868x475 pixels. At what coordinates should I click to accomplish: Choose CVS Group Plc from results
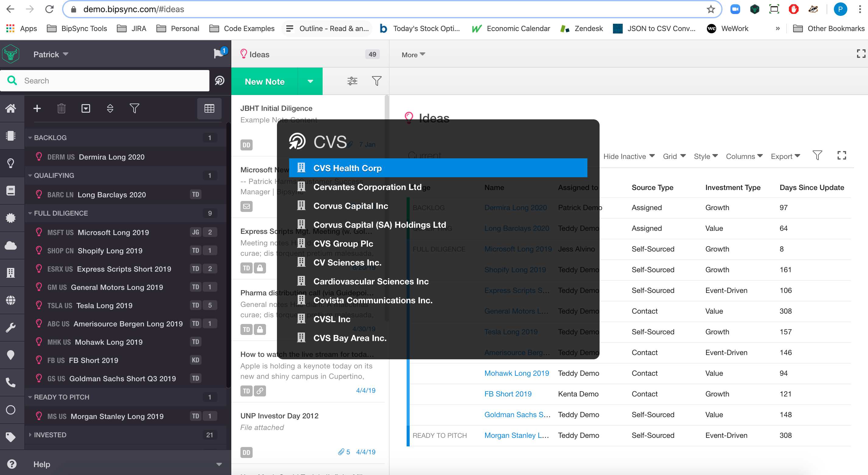(x=343, y=243)
